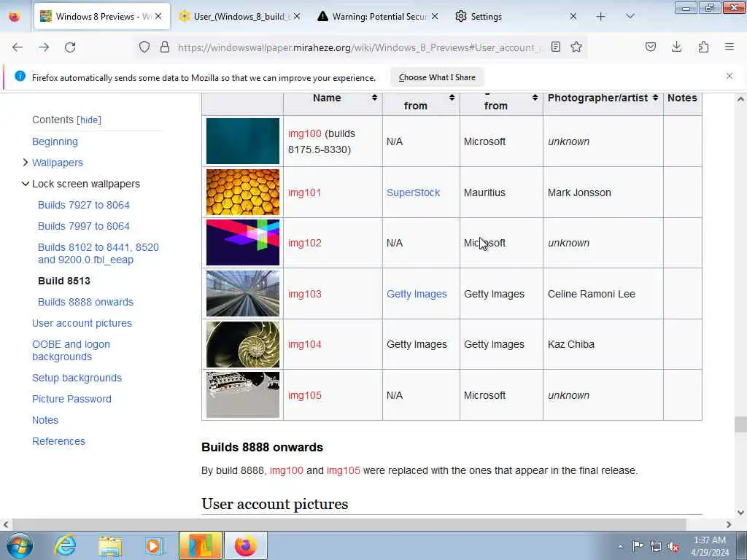Viewport: 747px width, 560px height.
Task: Bookmark this page with the star
Action: tap(576, 47)
